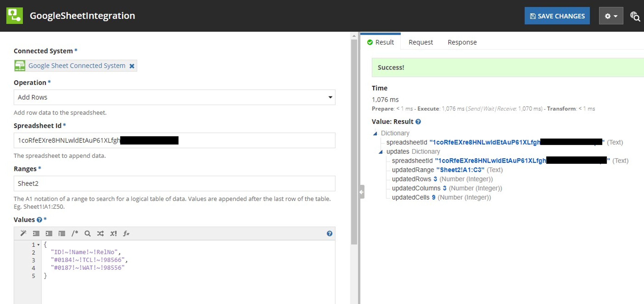The image size is (644, 304).
Task: Click into the Spreadsheet Id input field
Action: (x=174, y=140)
